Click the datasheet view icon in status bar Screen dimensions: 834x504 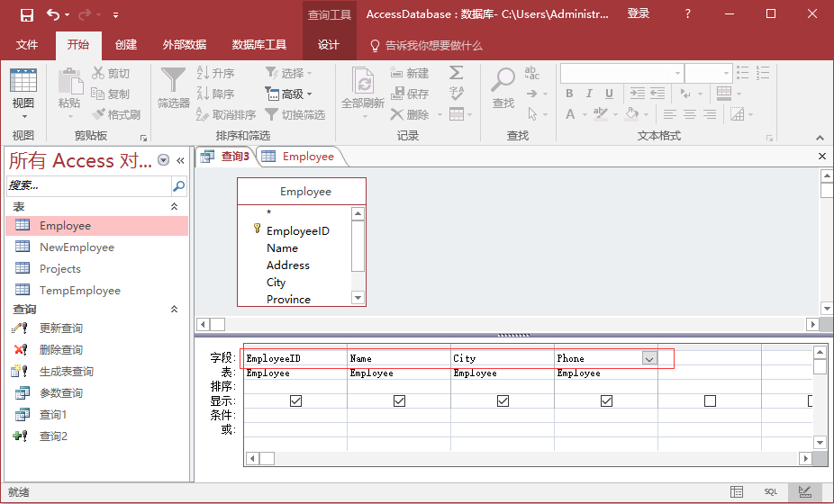tap(737, 492)
